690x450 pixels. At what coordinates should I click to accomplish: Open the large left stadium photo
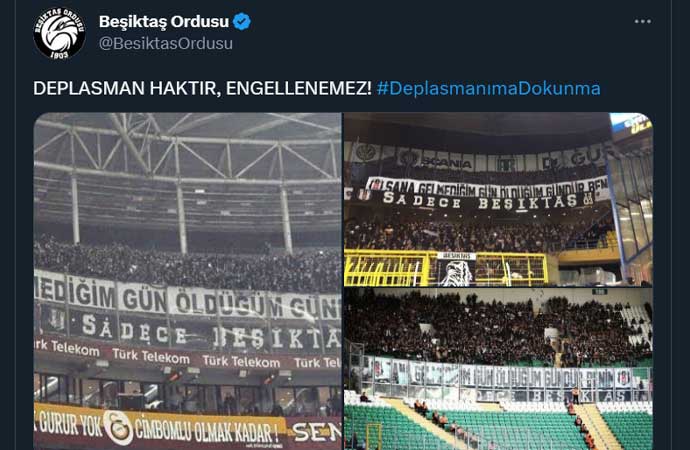tap(188, 281)
